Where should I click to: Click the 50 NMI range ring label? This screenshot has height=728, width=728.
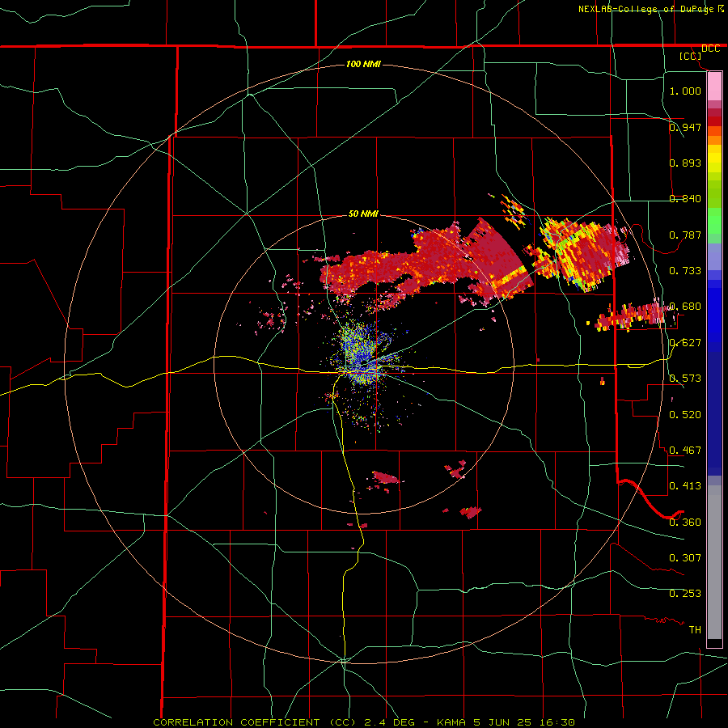click(x=363, y=214)
